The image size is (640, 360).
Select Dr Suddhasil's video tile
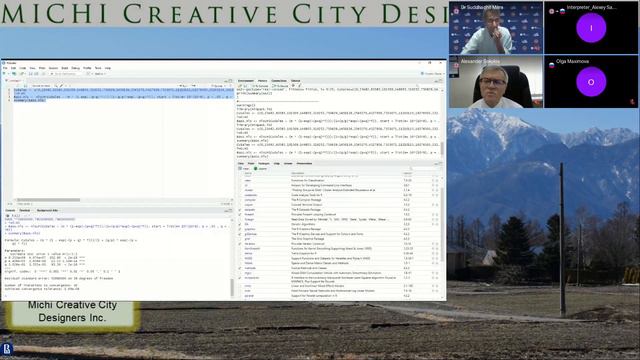tap(496, 28)
